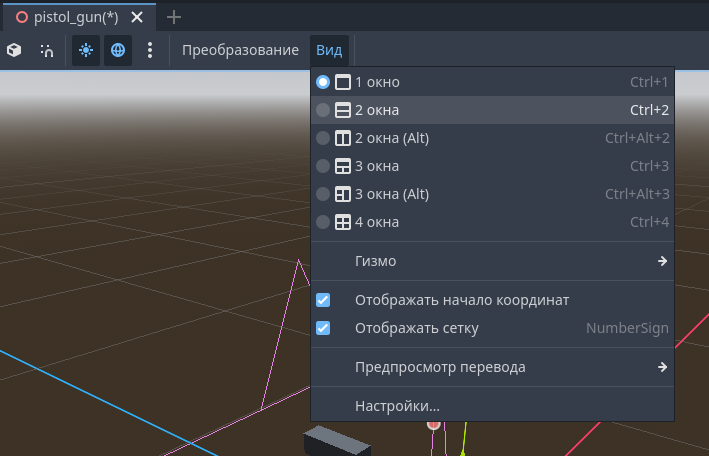The width and height of the screenshot is (709, 456).
Task: Click the pistol_gun scene icon on tab
Action: tap(20, 17)
